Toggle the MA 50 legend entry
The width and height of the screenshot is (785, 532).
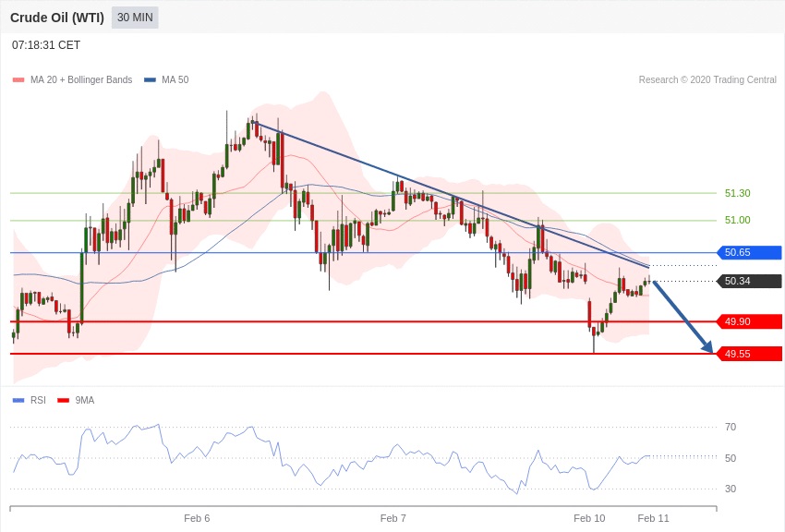click(x=166, y=80)
